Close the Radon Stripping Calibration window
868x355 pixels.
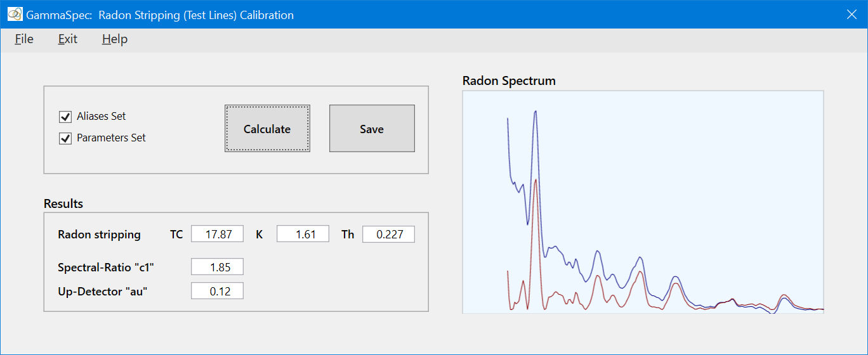click(852, 15)
